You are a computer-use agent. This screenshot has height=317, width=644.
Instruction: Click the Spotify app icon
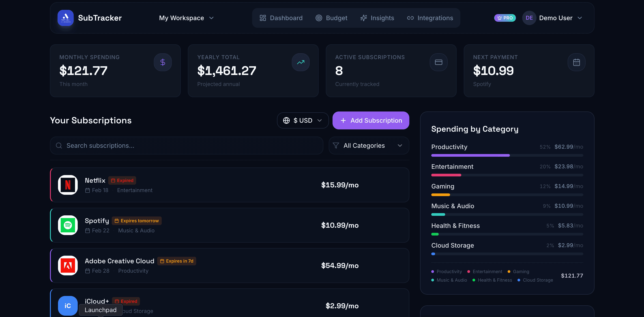tap(67, 225)
